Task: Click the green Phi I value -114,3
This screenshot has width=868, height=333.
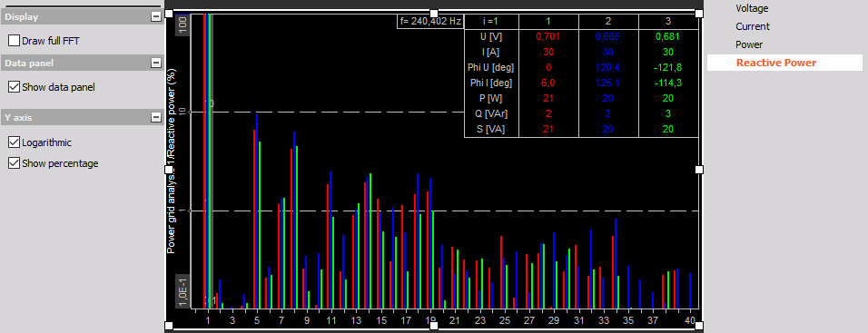Action: tap(667, 83)
